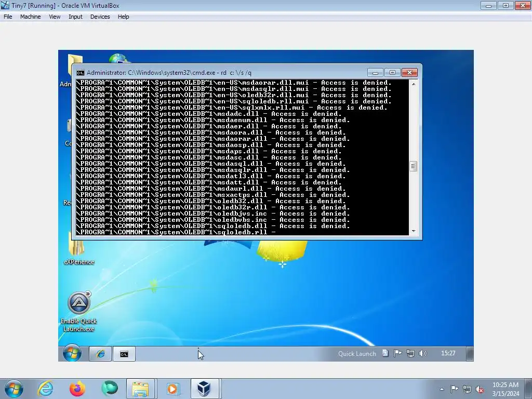Click host Show Desktop strip
This screenshot has width=532, height=399.
528,389
